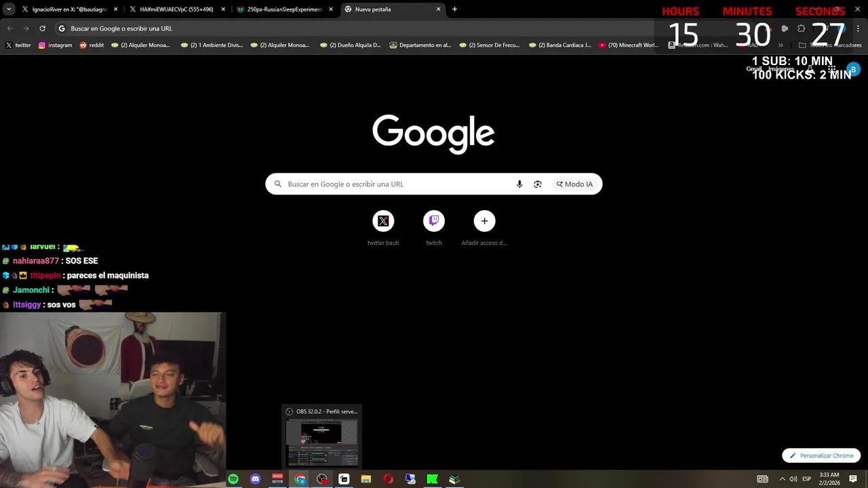This screenshot has width=868, height=488.
Task: Open the Google account avatar B
Action: 853,69
